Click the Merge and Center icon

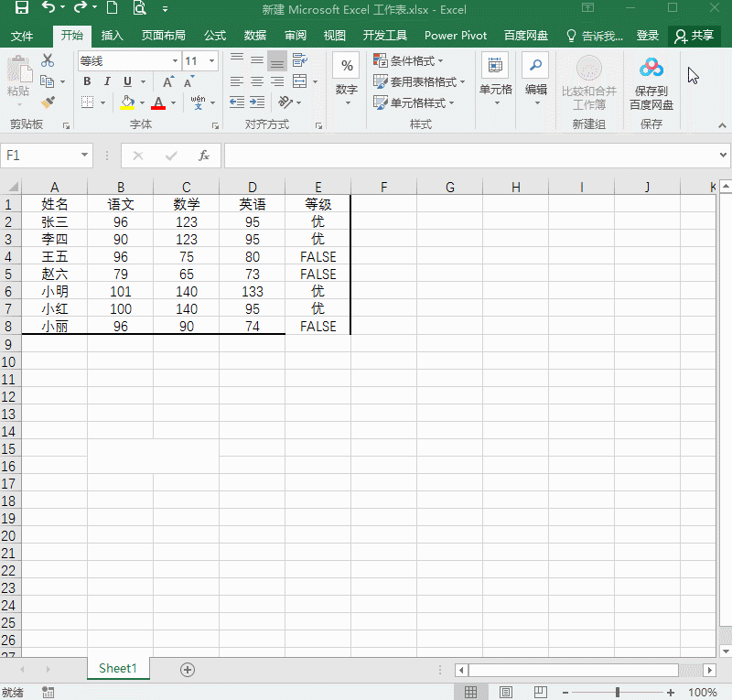pos(299,81)
